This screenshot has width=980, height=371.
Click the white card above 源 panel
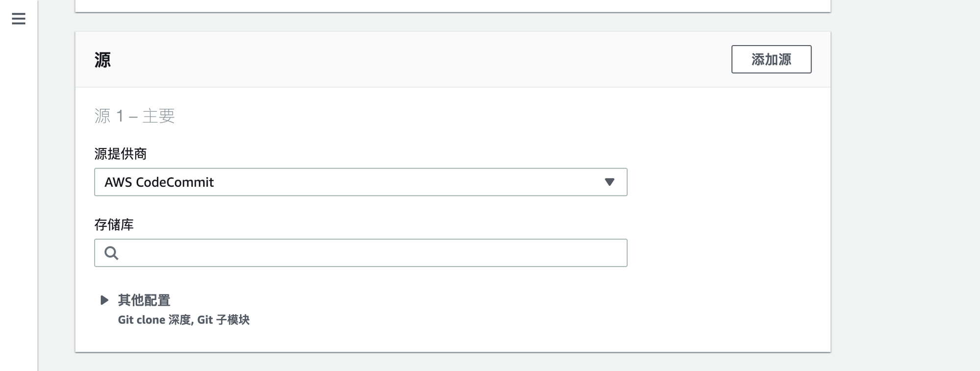coord(453,5)
